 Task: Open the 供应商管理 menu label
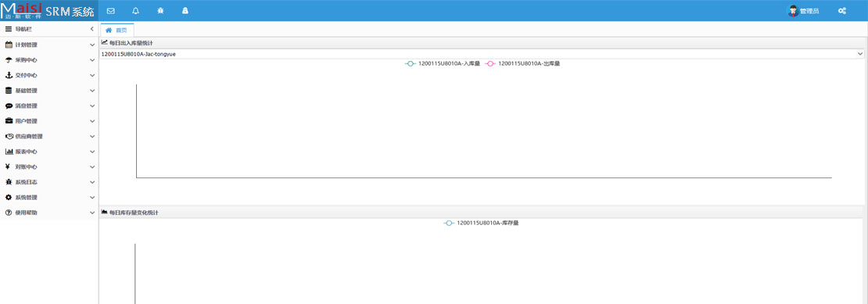29,136
